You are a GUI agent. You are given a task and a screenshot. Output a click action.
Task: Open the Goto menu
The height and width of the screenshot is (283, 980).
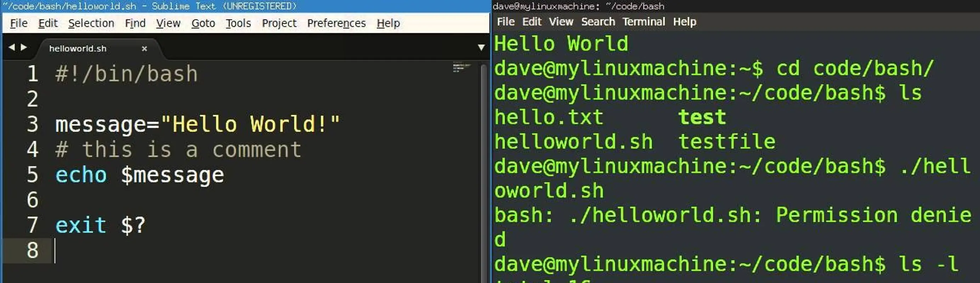click(x=203, y=23)
